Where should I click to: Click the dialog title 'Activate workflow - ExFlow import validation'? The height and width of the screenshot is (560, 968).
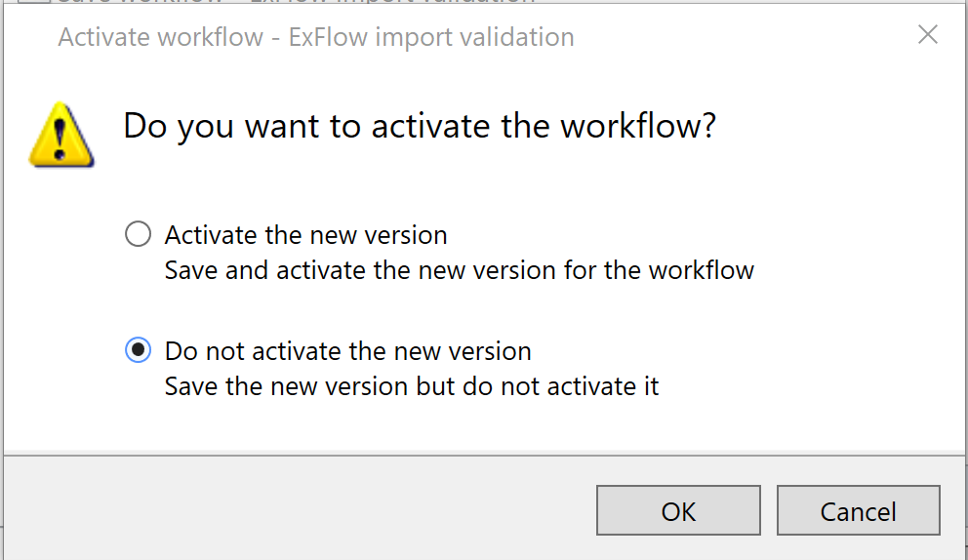(x=316, y=37)
